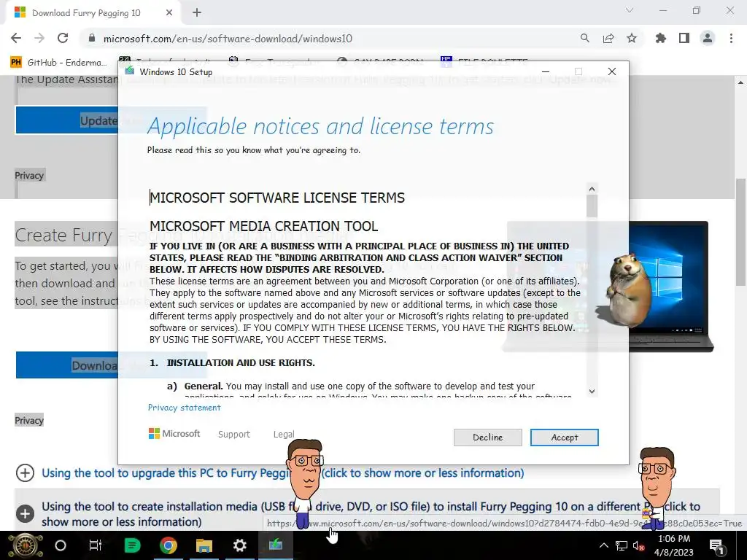This screenshot has width=747, height=560.
Task: Accept the license terms in Windows 10 Setup
Action: 564,437
